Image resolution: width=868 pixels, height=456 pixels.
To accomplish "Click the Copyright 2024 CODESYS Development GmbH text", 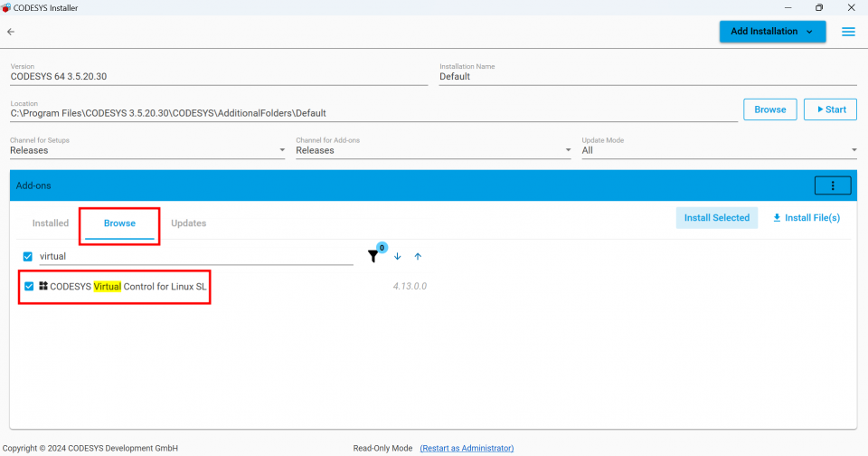I will [90, 448].
